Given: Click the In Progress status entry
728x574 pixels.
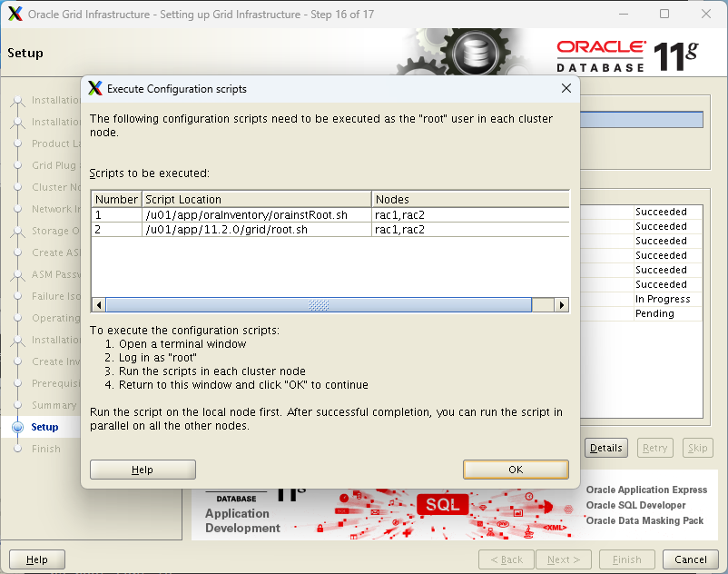Looking at the screenshot, I should click(x=663, y=299).
